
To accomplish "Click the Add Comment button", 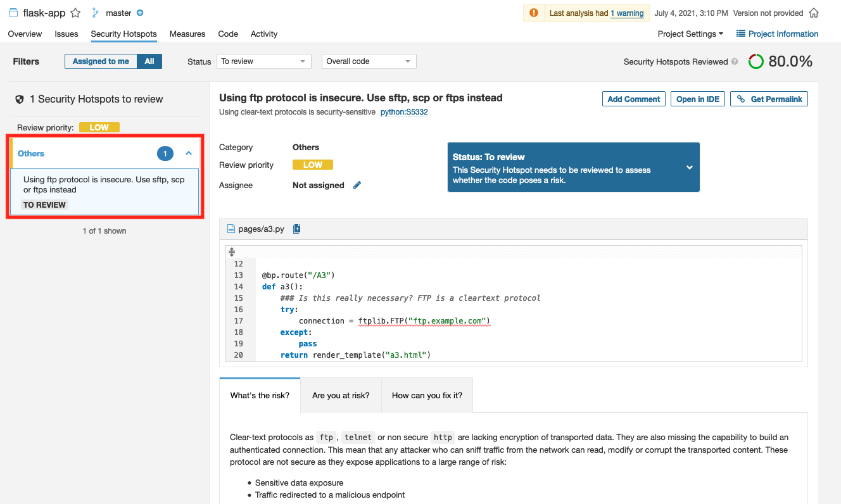I will pos(634,99).
